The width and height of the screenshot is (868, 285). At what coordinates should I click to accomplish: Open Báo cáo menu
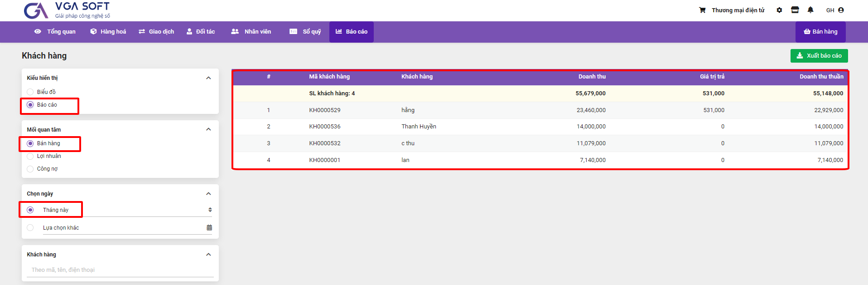coord(352,32)
